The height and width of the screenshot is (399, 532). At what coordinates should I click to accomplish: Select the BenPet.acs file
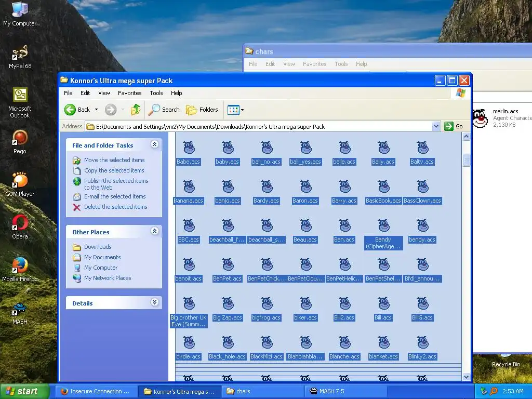coord(228,270)
